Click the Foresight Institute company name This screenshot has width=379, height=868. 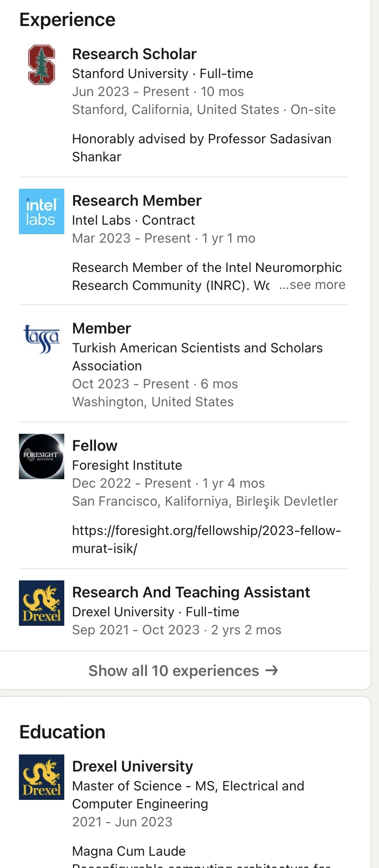[x=127, y=465]
